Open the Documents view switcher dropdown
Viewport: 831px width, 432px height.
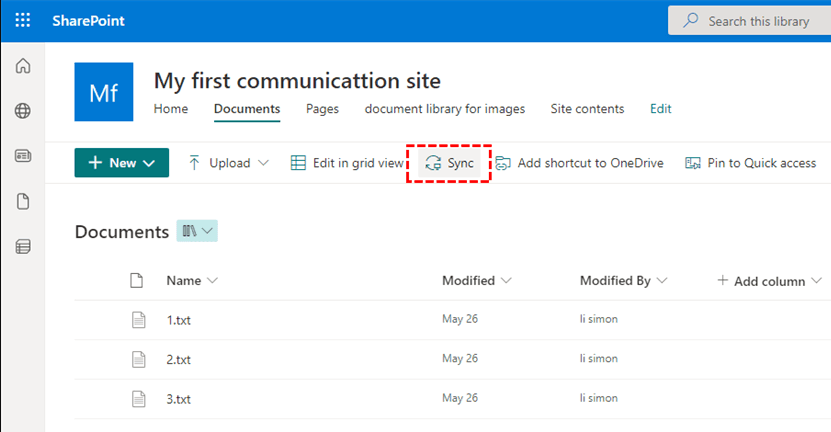point(198,232)
